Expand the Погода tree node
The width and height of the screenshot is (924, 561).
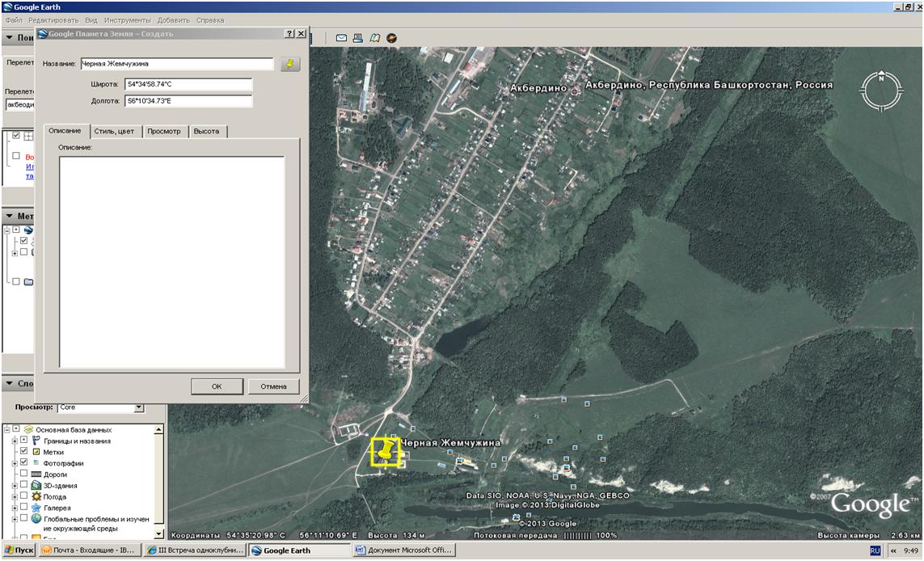14,497
